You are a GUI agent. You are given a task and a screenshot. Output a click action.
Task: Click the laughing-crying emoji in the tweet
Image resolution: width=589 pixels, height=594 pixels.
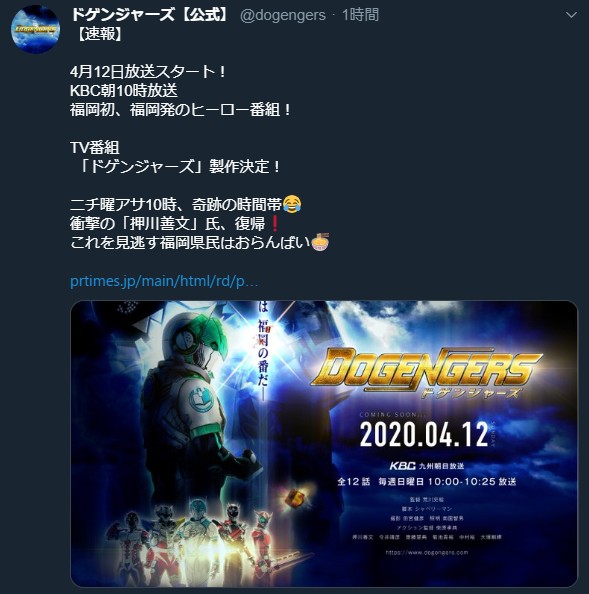(x=292, y=204)
